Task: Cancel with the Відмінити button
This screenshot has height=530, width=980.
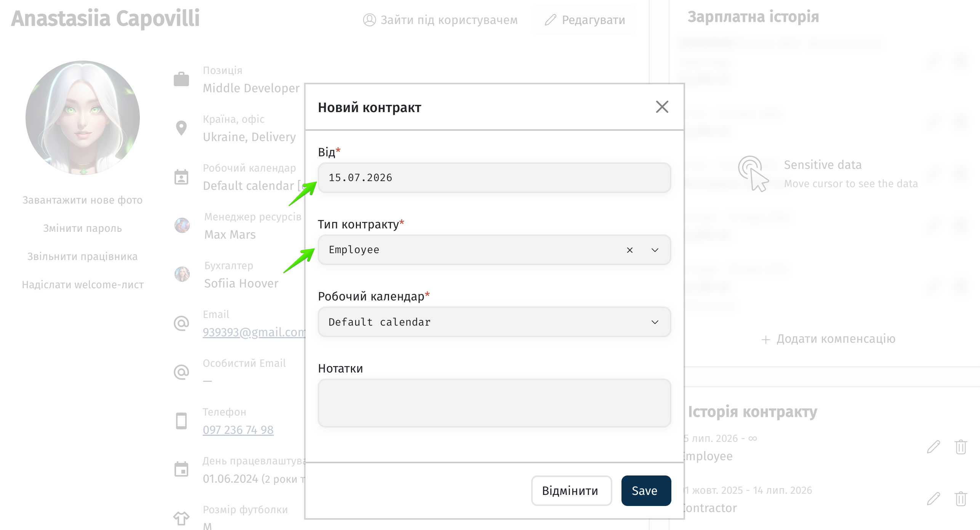Action: [x=571, y=491]
